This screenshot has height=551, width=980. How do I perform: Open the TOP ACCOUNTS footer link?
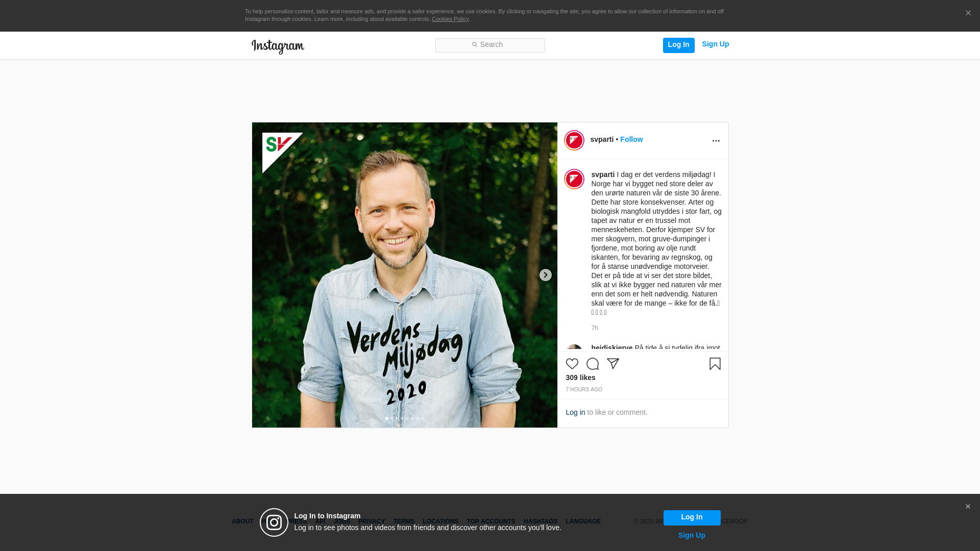(491, 521)
